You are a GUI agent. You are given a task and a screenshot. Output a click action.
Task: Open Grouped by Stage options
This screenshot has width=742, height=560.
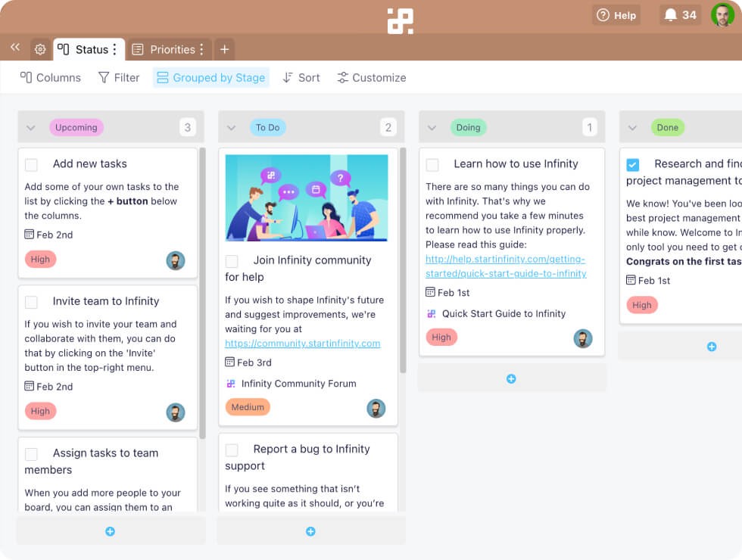coord(211,77)
